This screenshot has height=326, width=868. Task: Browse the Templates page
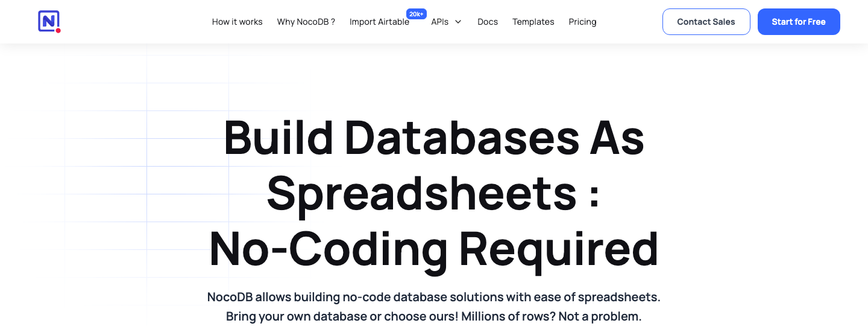click(533, 22)
